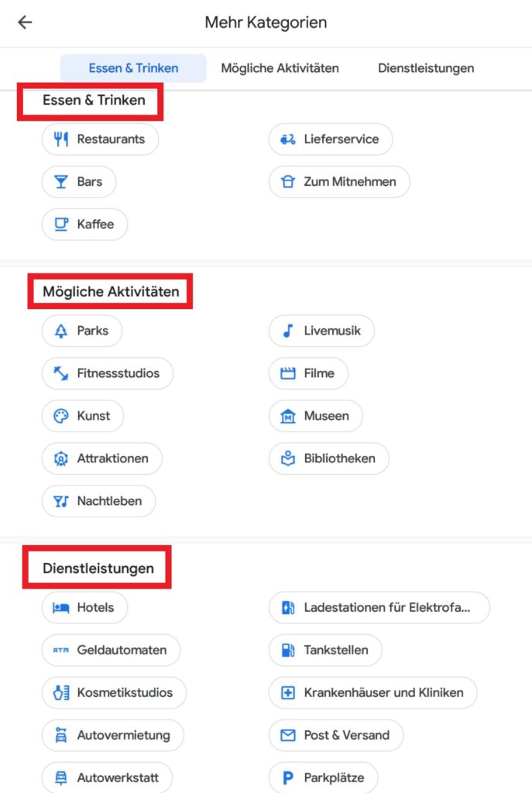Image resolution: width=532 pixels, height=793 pixels.
Task: Go back using the arrow icon
Action: [x=25, y=22]
